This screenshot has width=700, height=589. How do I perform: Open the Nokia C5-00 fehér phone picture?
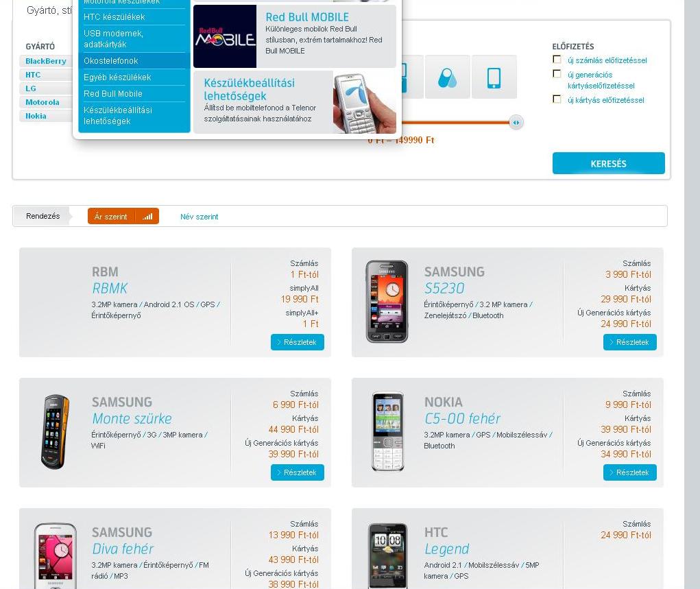click(x=387, y=431)
